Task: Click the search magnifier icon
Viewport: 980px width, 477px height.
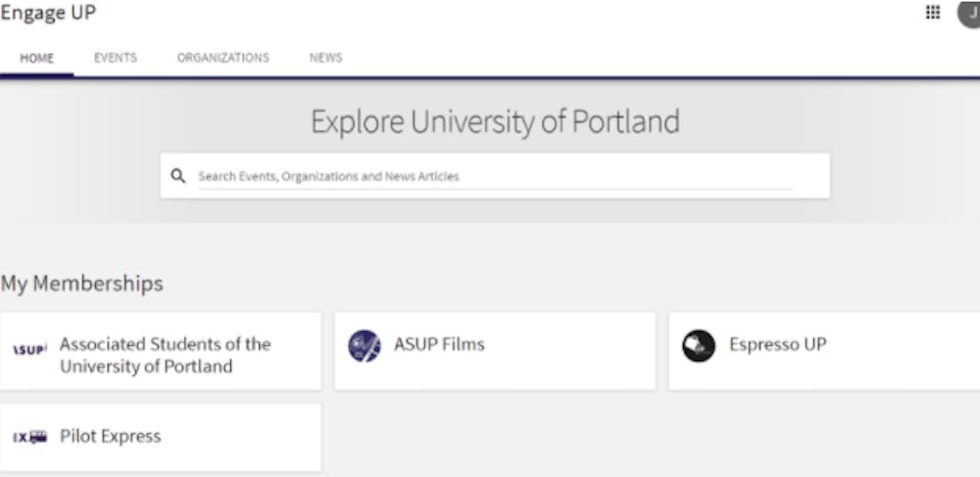Action: point(178,176)
